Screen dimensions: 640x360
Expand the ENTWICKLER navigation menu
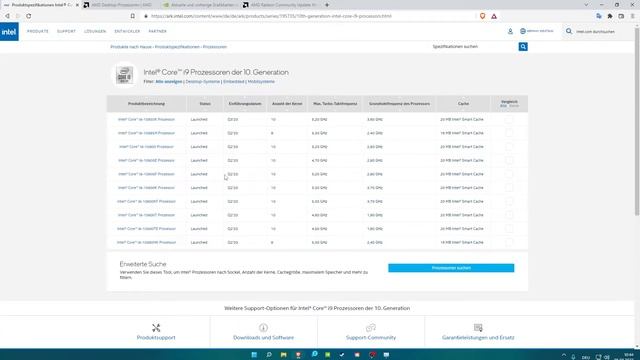(x=127, y=31)
